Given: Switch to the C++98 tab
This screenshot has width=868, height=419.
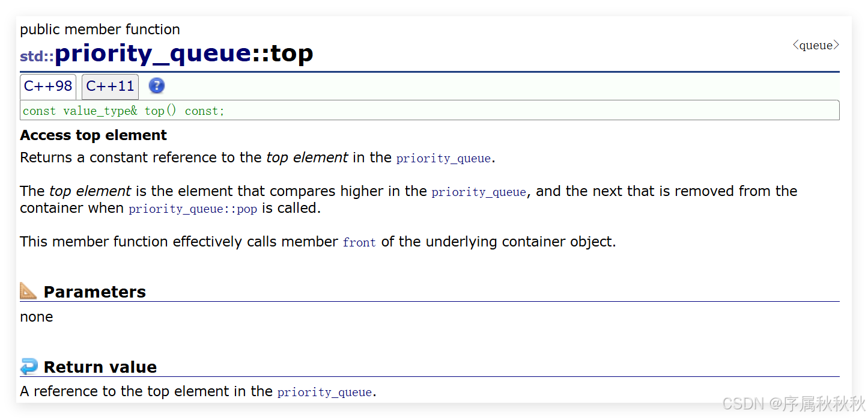Looking at the screenshot, I should click(x=48, y=86).
